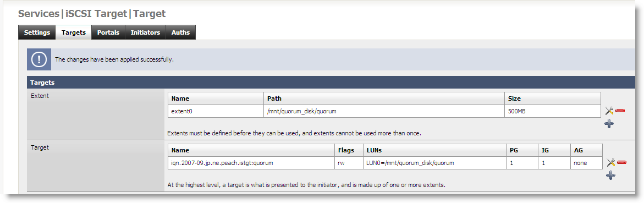Screen dimensions: 644x203
Task: Add a new extent with plus icon
Action: 609,123
